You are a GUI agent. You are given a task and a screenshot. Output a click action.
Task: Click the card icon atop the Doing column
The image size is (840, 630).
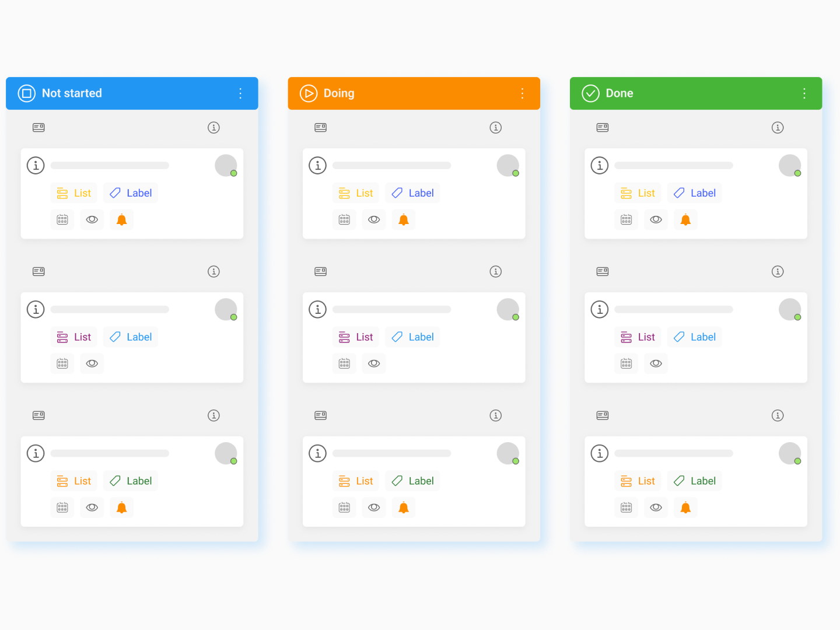pyautogui.click(x=320, y=128)
